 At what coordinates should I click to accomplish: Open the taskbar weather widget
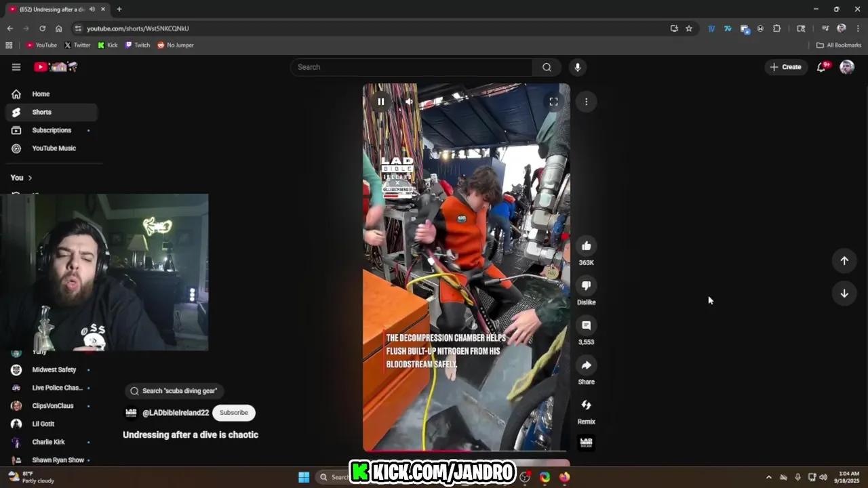tap(31, 477)
